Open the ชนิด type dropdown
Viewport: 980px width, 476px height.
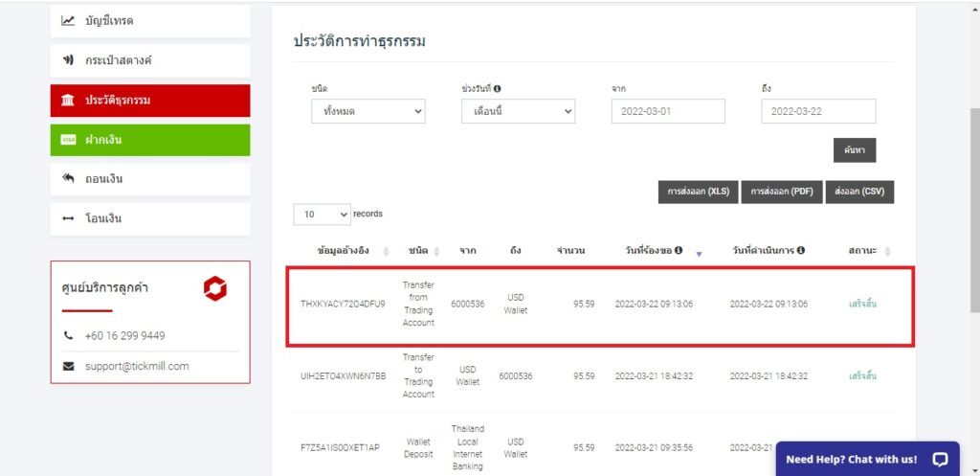pos(368,112)
